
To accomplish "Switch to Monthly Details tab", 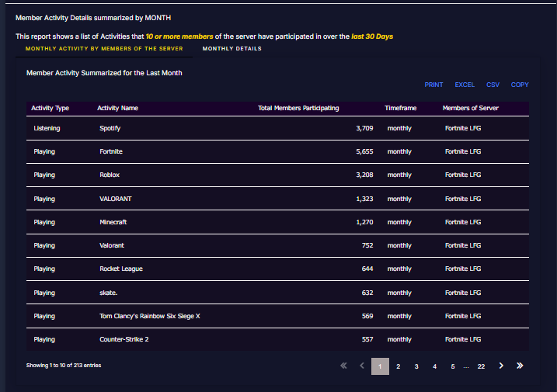I will point(232,49).
